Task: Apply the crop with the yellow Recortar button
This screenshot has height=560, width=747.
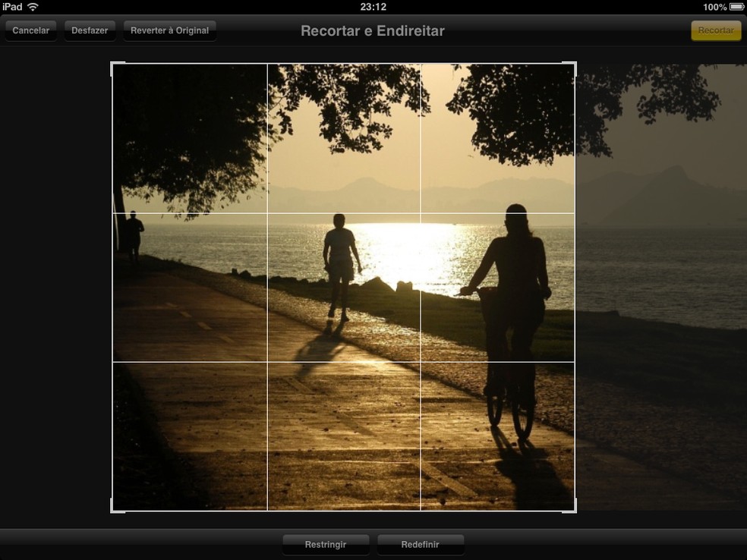Action: point(715,30)
